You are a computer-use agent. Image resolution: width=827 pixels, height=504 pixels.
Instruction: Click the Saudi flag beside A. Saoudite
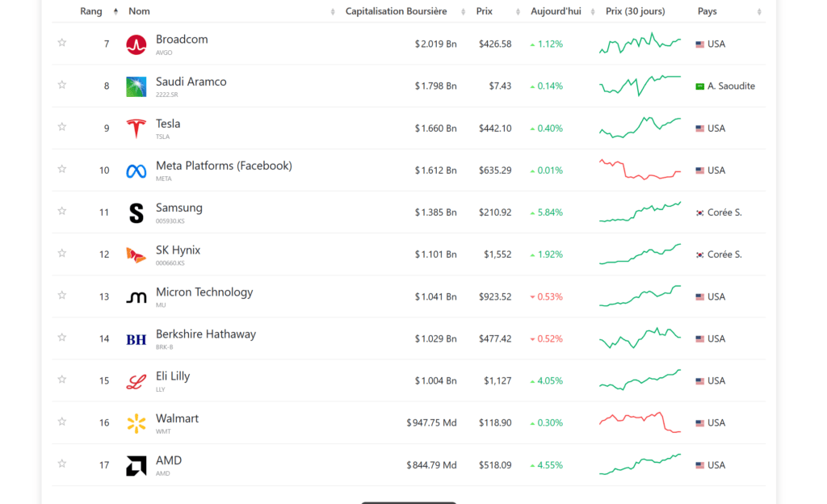point(700,86)
